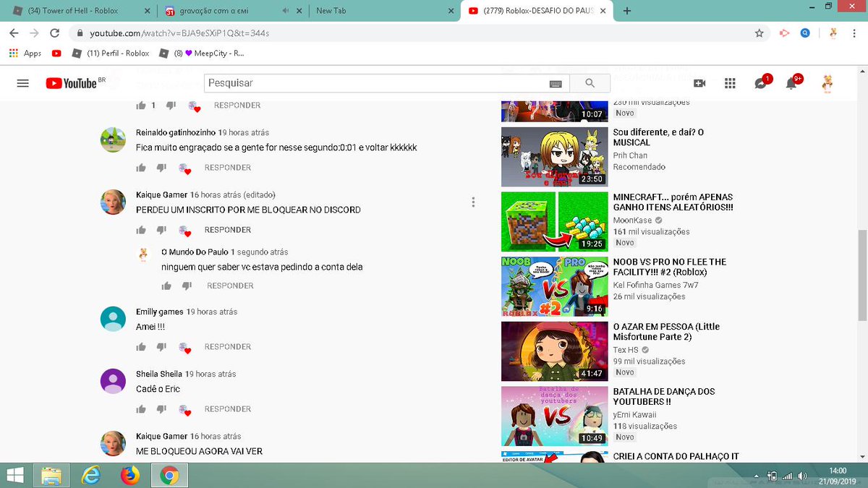Dislike the 'PERDEU UM INSCRITO' comment
Viewport: 868px width, 488px height.
(x=161, y=230)
